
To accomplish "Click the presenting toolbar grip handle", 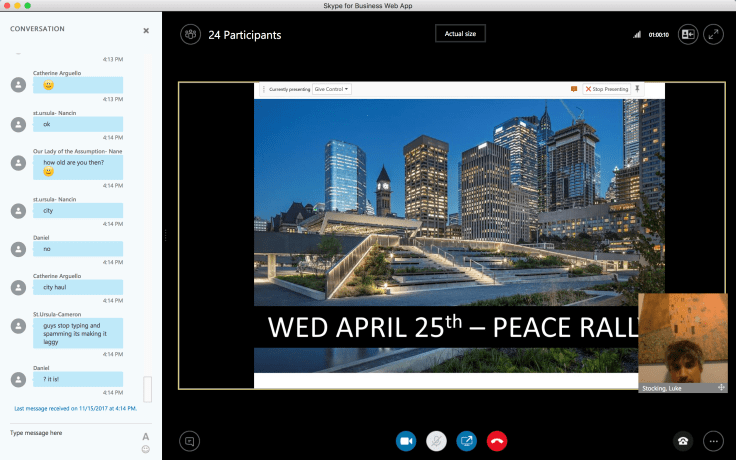I will tap(263, 89).
